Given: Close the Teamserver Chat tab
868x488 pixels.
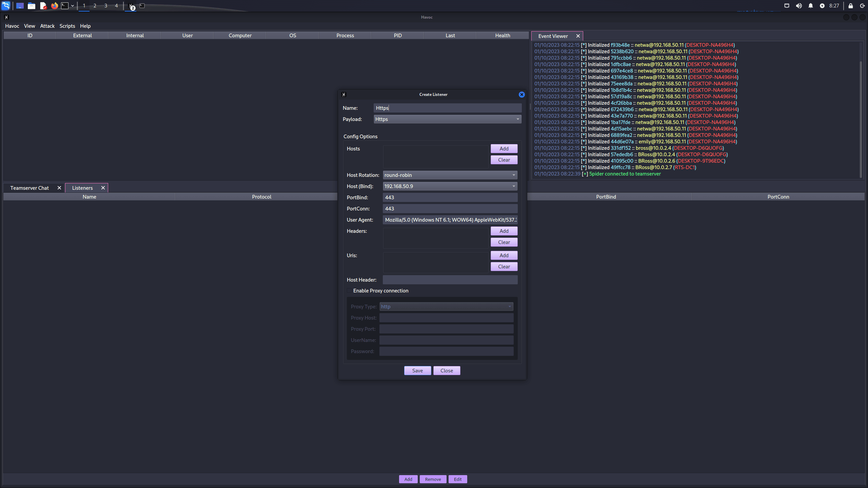Looking at the screenshot, I should click(x=59, y=188).
